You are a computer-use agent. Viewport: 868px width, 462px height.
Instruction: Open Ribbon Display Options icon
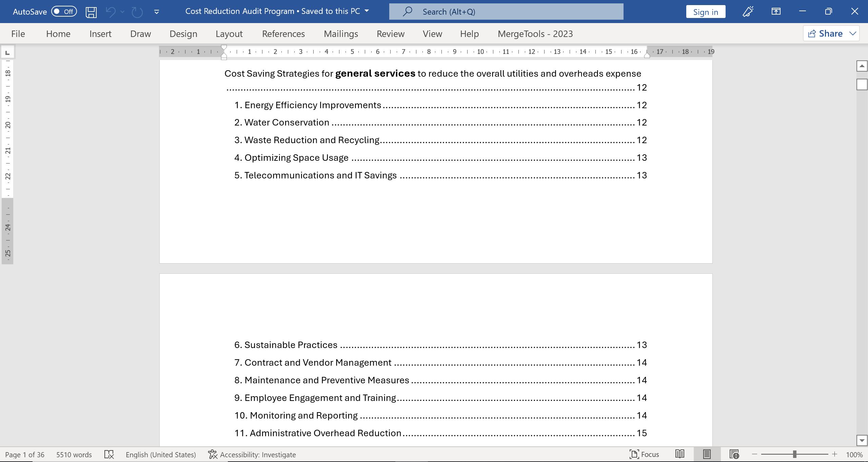776,12
